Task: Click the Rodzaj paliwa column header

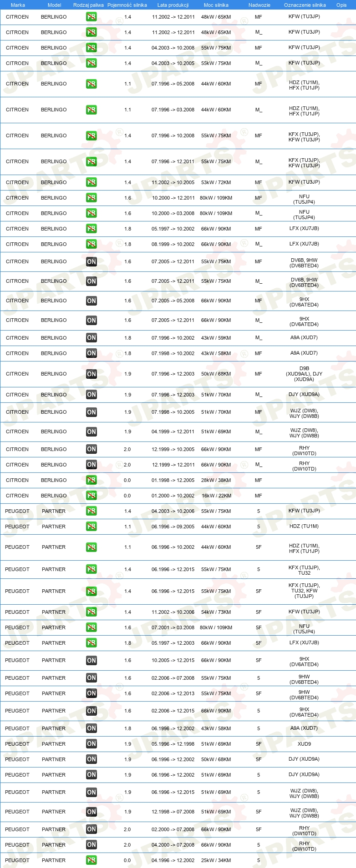Action: [x=88, y=5]
